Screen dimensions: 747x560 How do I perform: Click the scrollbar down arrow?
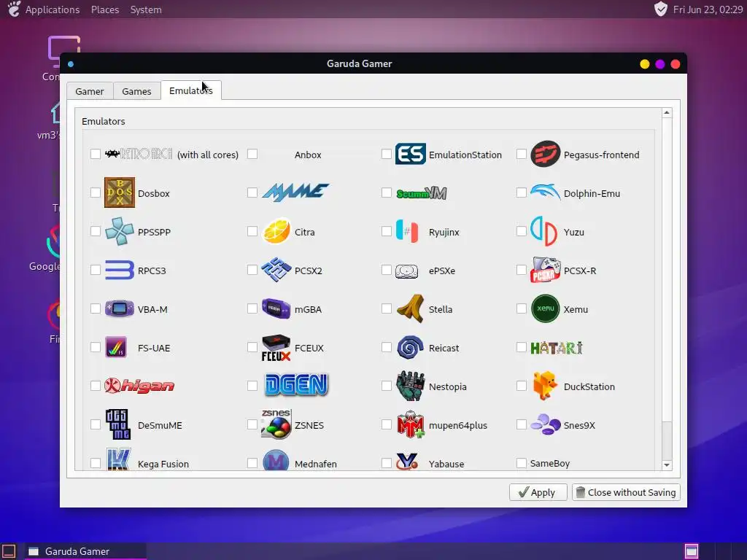coord(667,464)
